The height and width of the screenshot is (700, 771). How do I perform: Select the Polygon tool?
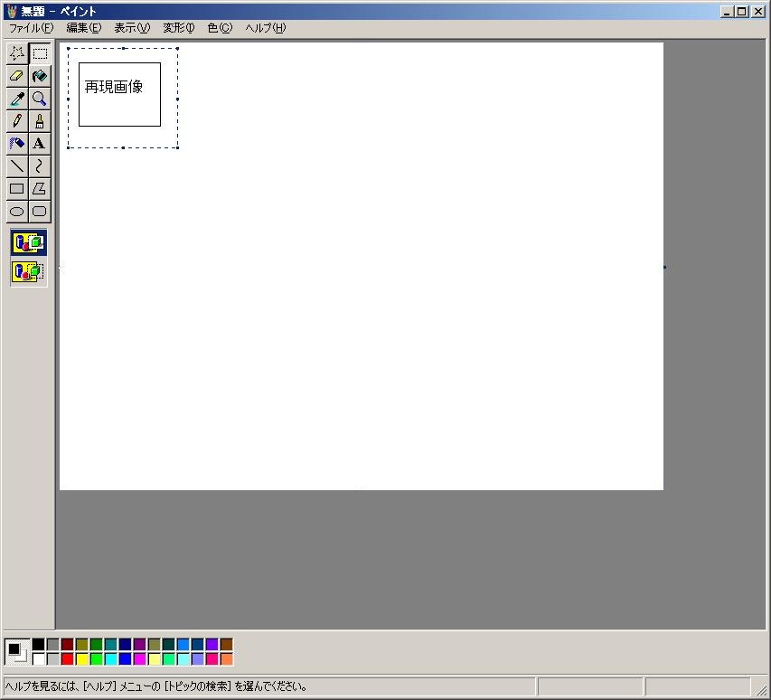[40, 189]
